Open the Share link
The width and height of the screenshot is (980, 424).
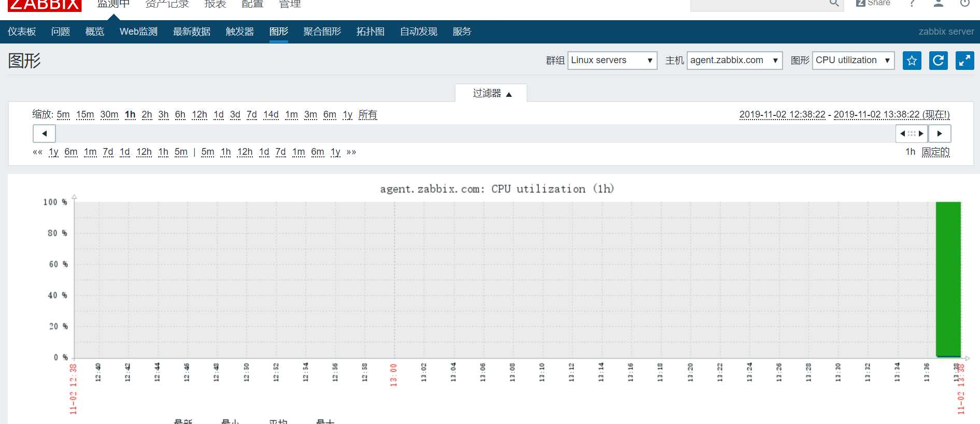[873, 3]
